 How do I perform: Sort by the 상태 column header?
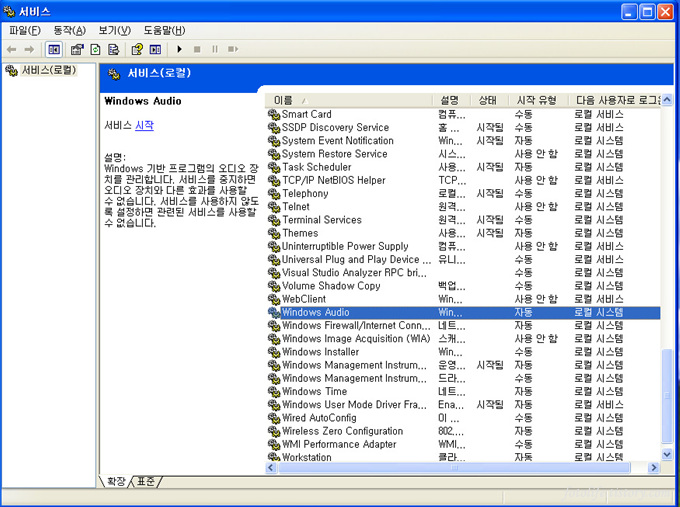pyautogui.click(x=489, y=101)
